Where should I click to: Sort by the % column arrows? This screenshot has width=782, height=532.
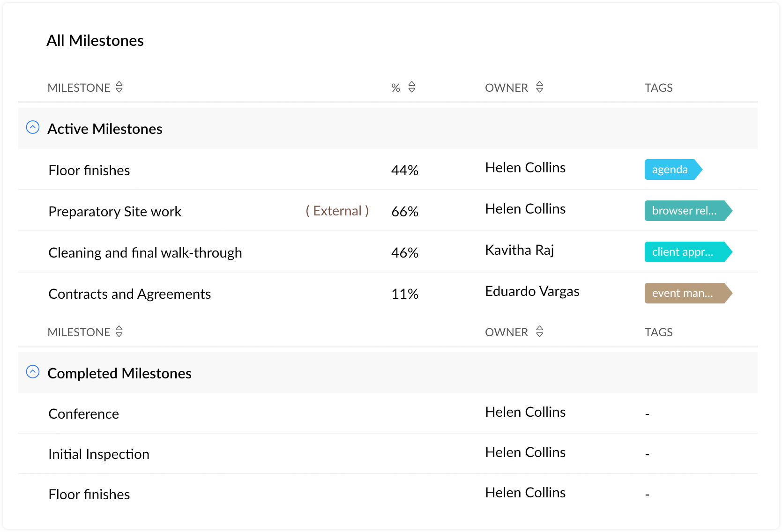click(x=412, y=87)
